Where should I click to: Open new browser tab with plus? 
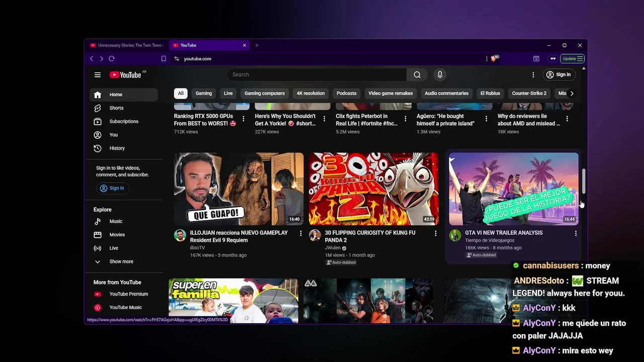pyautogui.click(x=257, y=45)
